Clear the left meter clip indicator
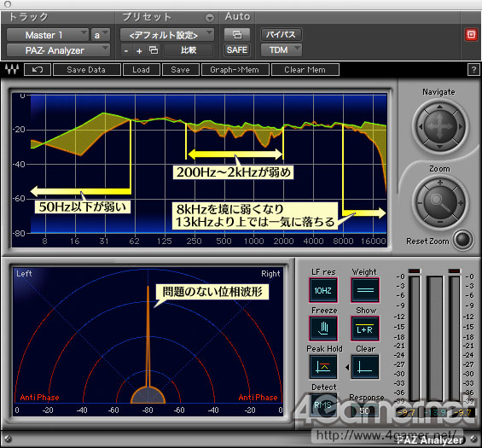Screen dimensions: 482x448 414,271
